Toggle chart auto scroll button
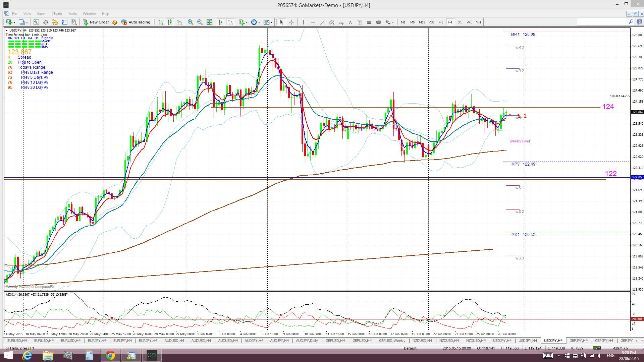The height and width of the screenshot is (362, 644). click(221, 22)
